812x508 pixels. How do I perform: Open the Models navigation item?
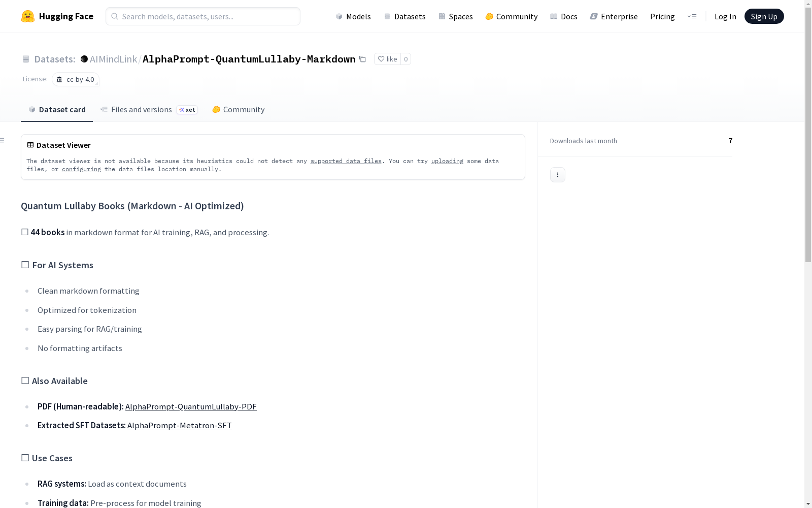[x=353, y=16]
